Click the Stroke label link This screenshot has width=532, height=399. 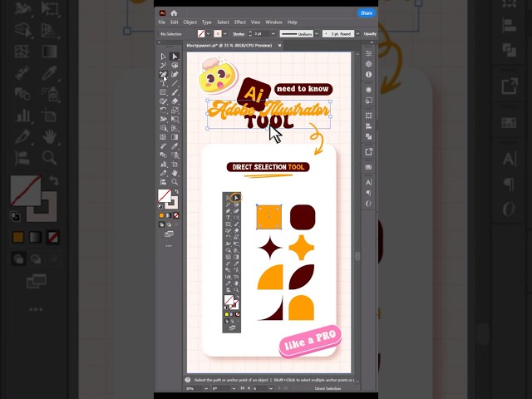coord(239,34)
